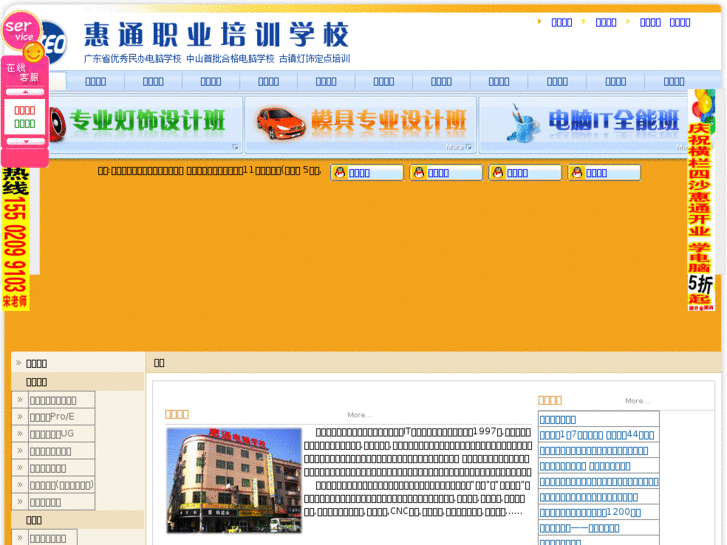Click the expand icon on 专业灯饰设计班 banner corner

[x=236, y=147]
